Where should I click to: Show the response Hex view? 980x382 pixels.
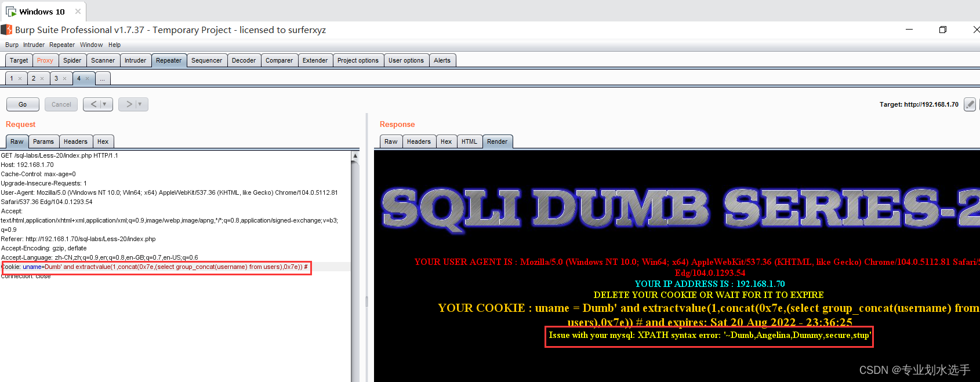pos(446,141)
